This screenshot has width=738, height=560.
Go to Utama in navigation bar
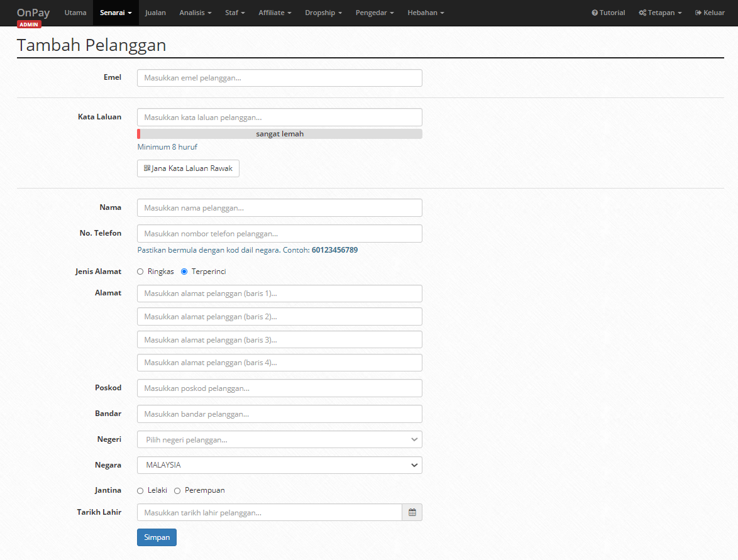pos(75,13)
